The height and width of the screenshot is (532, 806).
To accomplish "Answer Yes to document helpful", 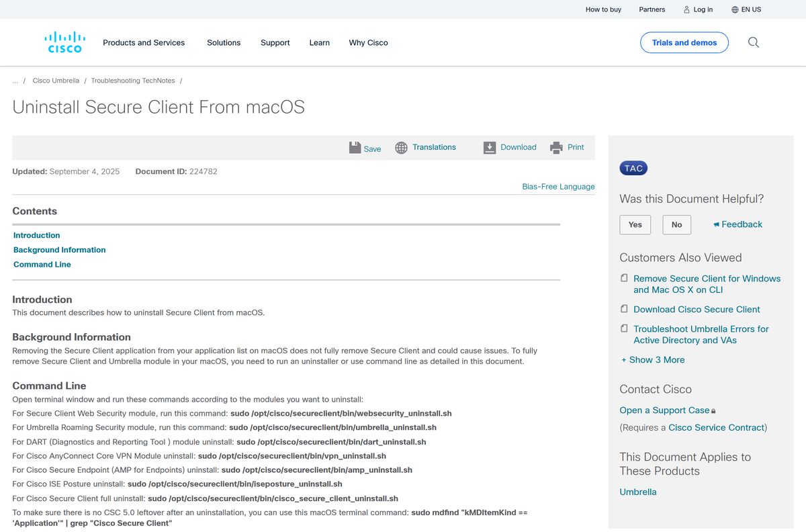I will [x=635, y=224].
